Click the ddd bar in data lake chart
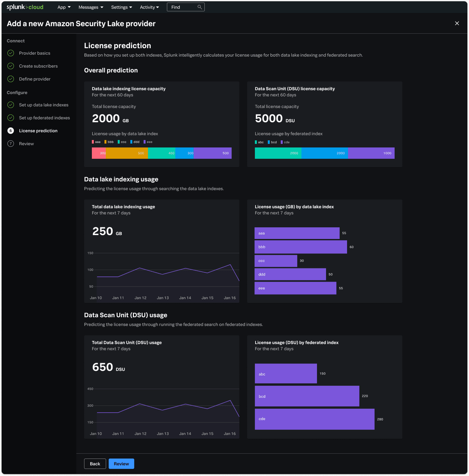Image resolution: width=469 pixels, height=476 pixels. pos(290,274)
